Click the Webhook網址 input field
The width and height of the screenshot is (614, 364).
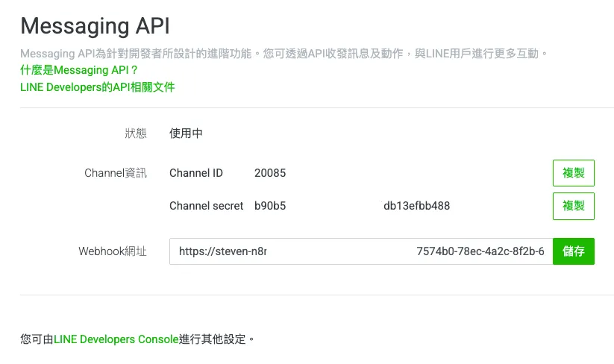click(x=361, y=251)
